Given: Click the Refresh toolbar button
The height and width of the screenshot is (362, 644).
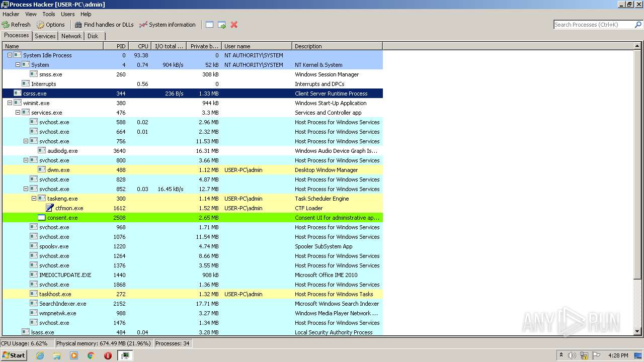Looking at the screenshot, I should pyautogui.click(x=16, y=25).
